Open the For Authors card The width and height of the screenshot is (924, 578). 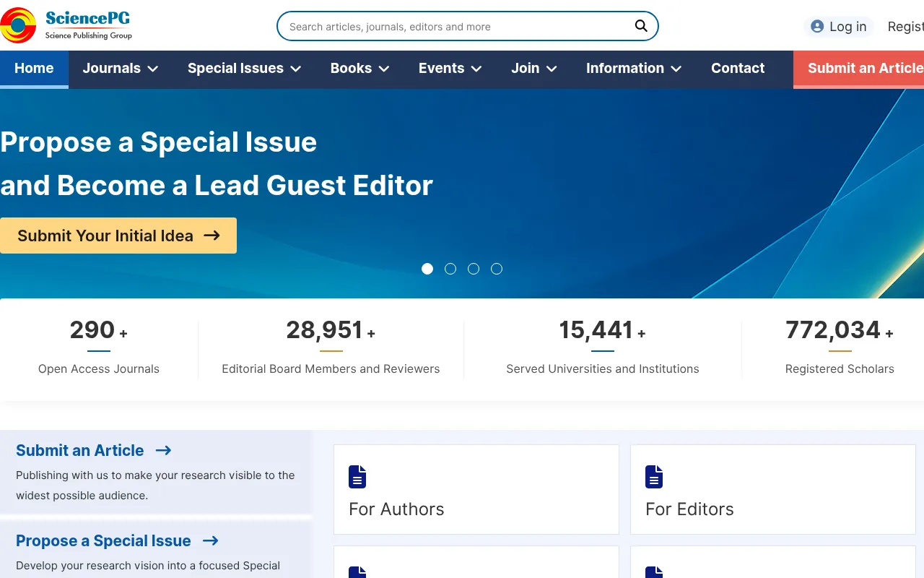click(x=476, y=489)
